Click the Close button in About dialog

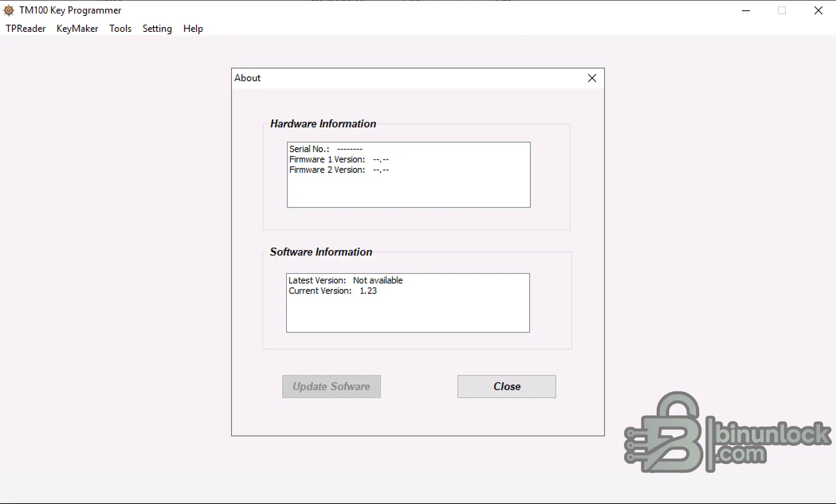click(506, 386)
